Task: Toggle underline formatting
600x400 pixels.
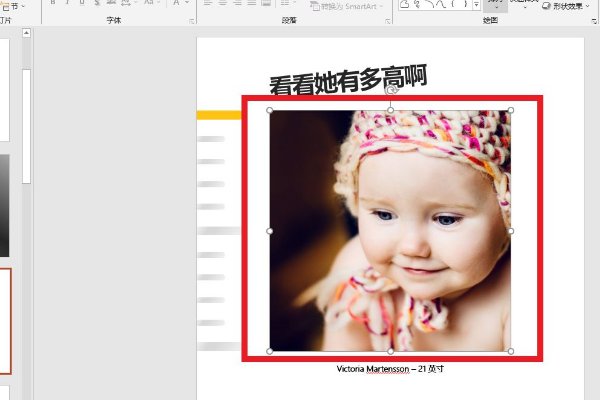Action: [82, 3]
